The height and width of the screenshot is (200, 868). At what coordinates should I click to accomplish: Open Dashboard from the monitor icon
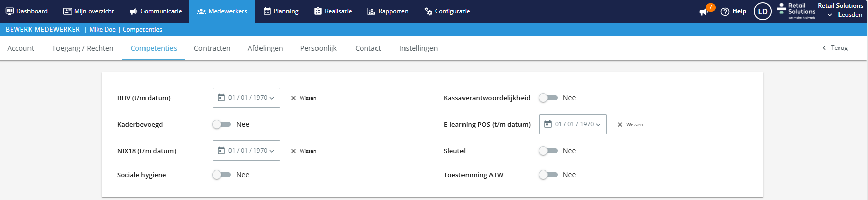click(x=10, y=11)
